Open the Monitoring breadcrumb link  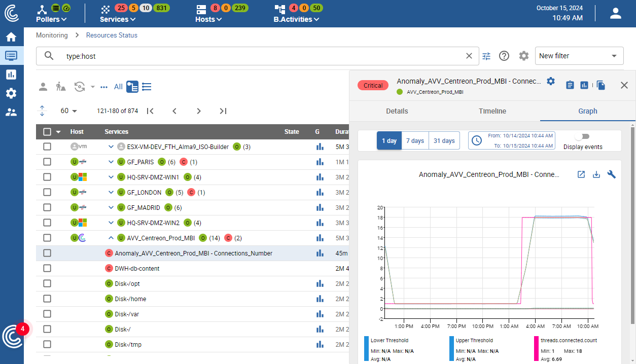click(x=51, y=35)
